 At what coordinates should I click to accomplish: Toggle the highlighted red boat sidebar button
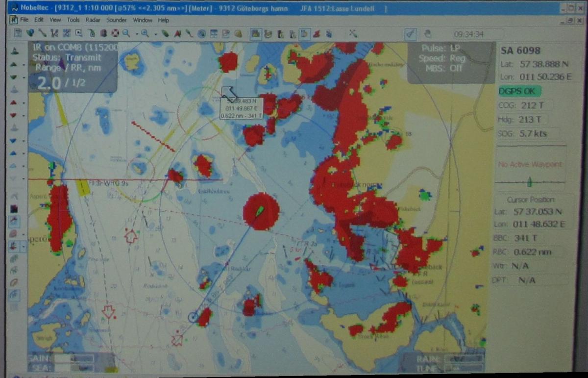(x=14, y=246)
